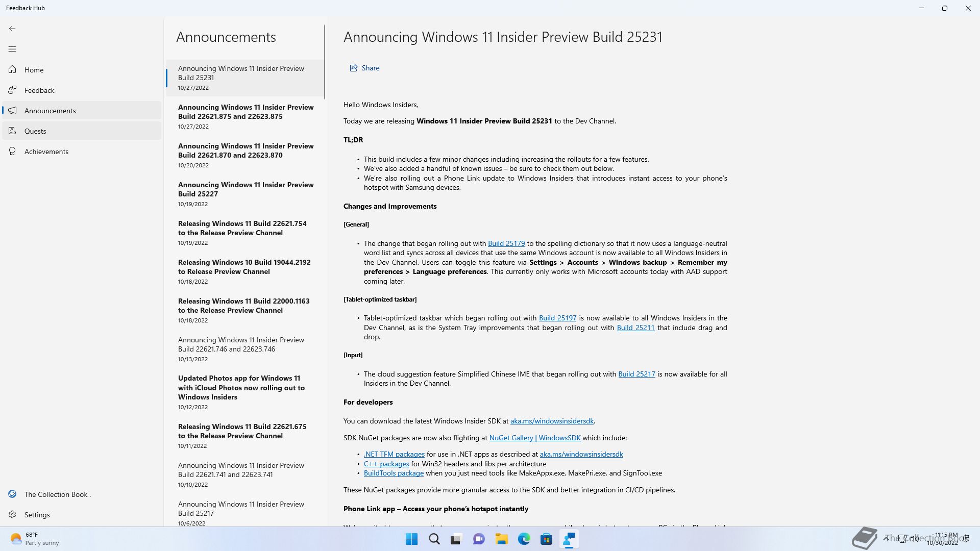Image resolution: width=980 pixels, height=551 pixels.
Task: Select Announcements in navigation
Action: click(x=82, y=110)
